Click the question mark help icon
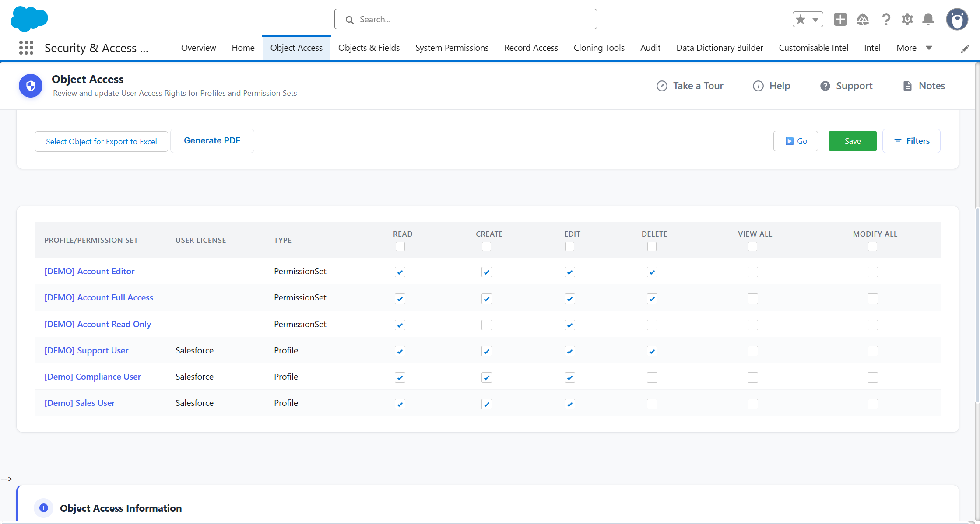 (886, 19)
